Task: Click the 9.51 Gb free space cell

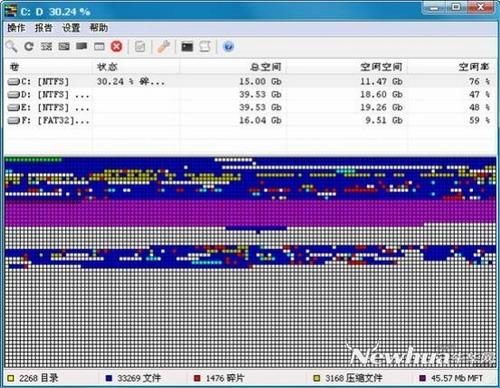Action: pyautogui.click(x=384, y=120)
